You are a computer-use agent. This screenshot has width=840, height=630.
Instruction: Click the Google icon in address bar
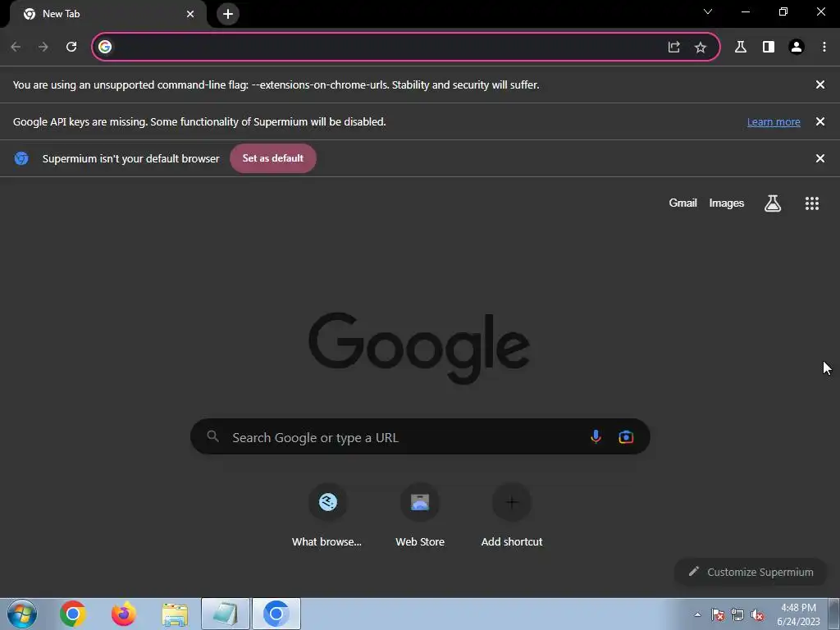click(105, 47)
